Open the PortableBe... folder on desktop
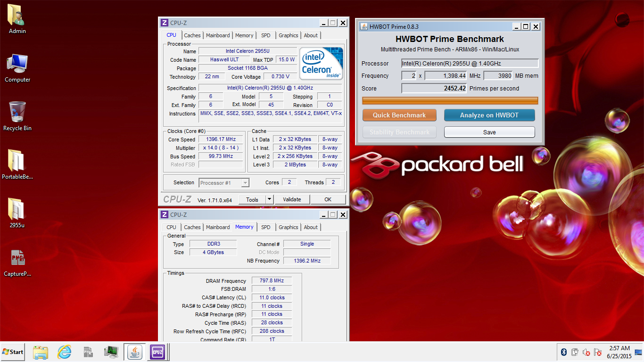The image size is (644, 362). [x=17, y=165]
